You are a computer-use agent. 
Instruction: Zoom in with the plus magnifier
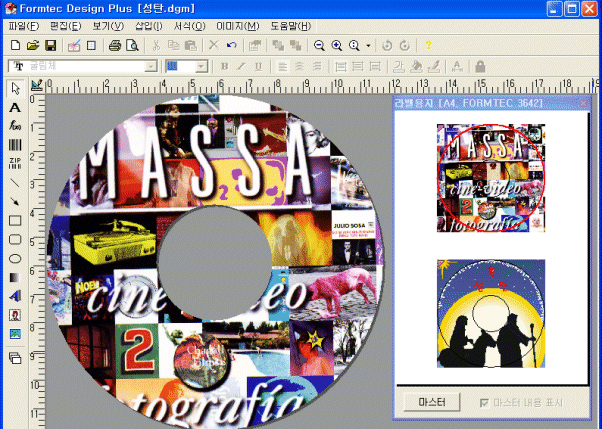[337, 45]
